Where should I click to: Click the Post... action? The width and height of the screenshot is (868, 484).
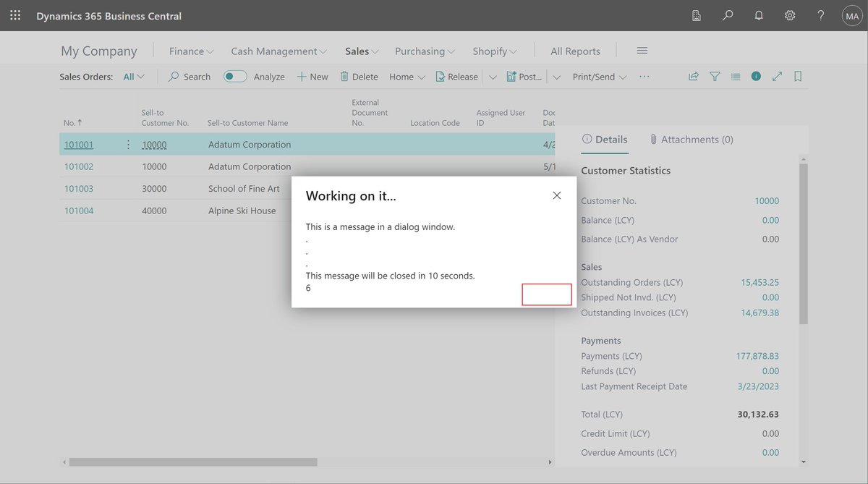pos(524,77)
